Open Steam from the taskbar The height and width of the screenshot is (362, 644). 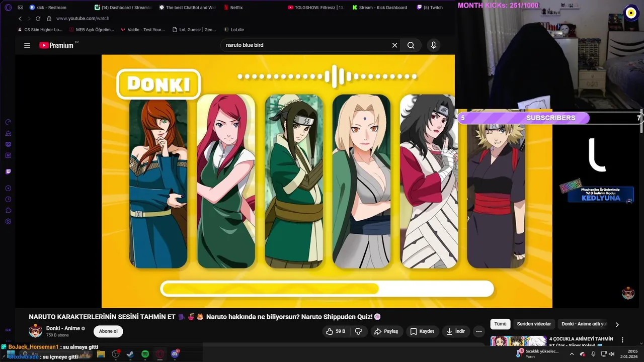130,354
